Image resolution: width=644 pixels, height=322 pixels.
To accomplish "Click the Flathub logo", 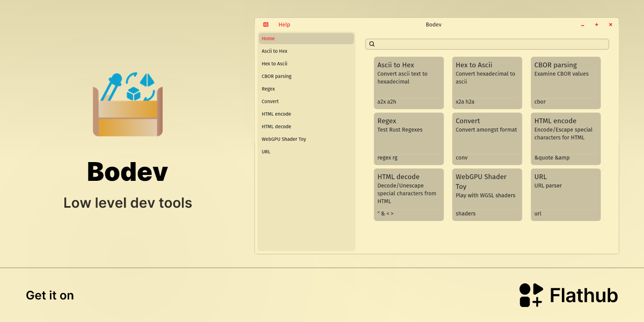I will point(568,295).
